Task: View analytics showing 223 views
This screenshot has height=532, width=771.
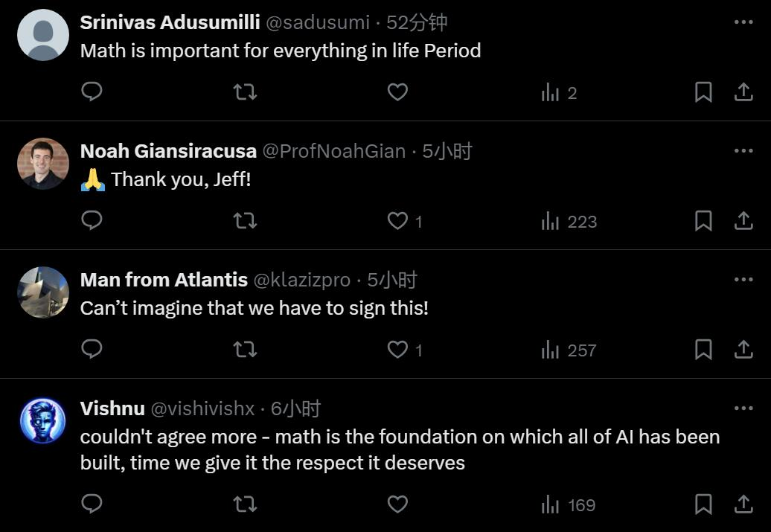Action: coord(569,222)
